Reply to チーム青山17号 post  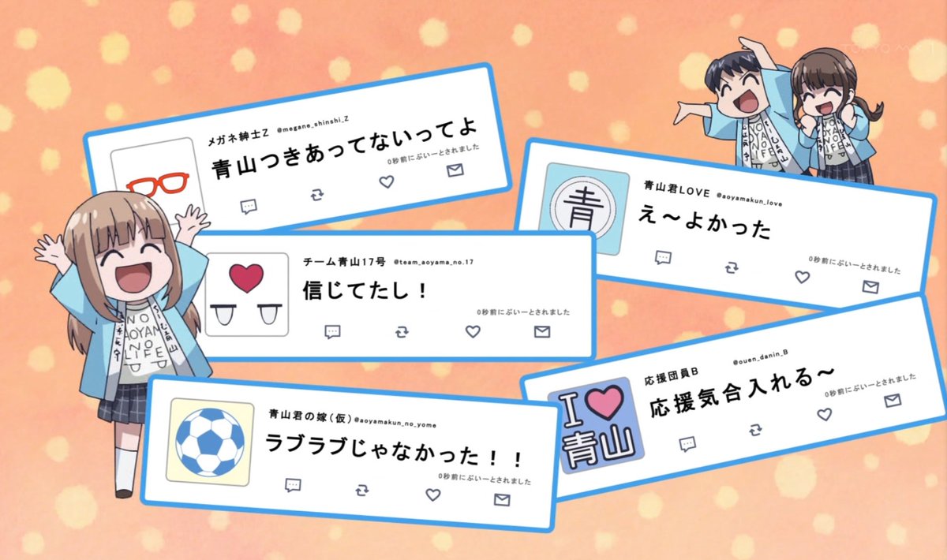(x=333, y=332)
